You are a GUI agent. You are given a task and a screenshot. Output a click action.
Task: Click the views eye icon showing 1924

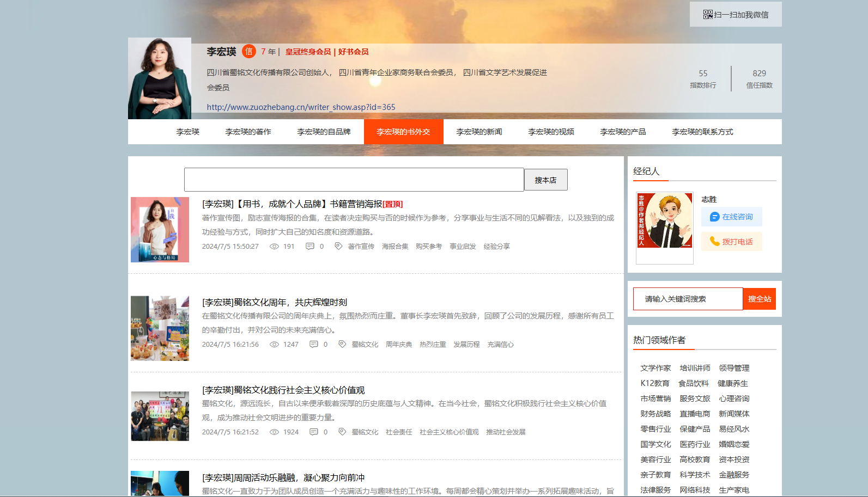click(x=275, y=432)
